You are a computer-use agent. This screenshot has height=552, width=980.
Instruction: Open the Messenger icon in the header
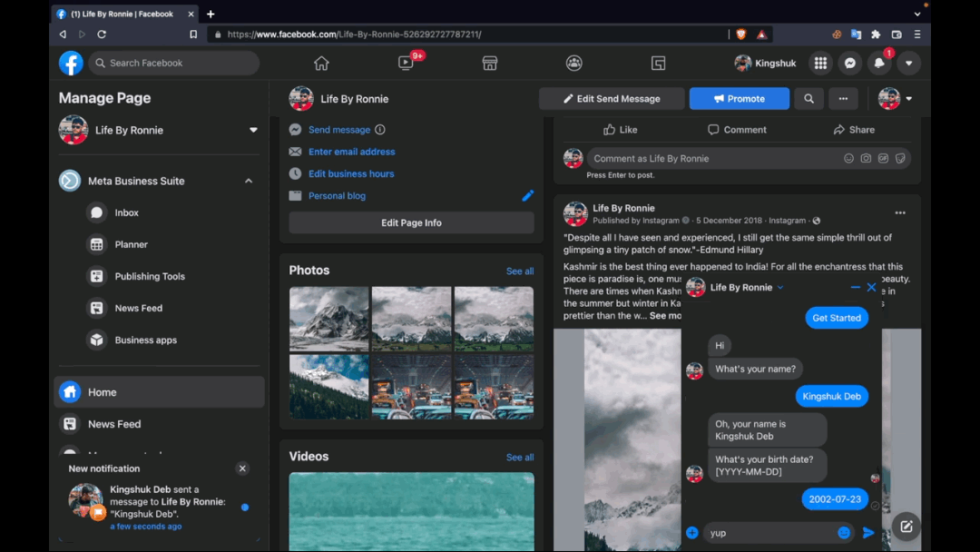850,64
